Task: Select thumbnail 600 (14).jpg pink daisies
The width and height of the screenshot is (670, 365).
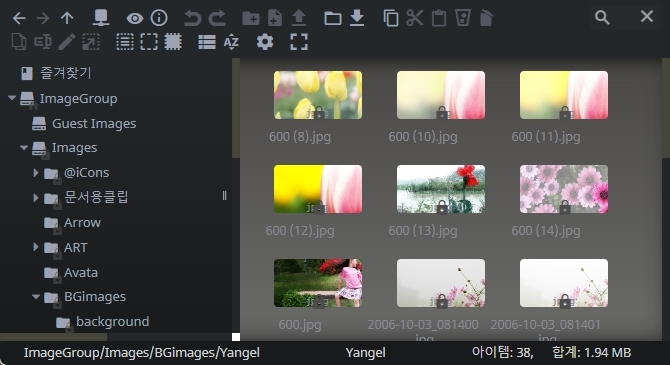Action: tap(564, 189)
